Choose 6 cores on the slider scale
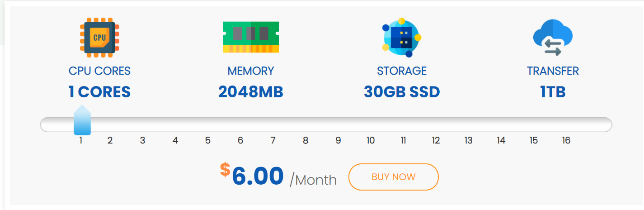Screen dimensions: 644x210 coord(240,140)
